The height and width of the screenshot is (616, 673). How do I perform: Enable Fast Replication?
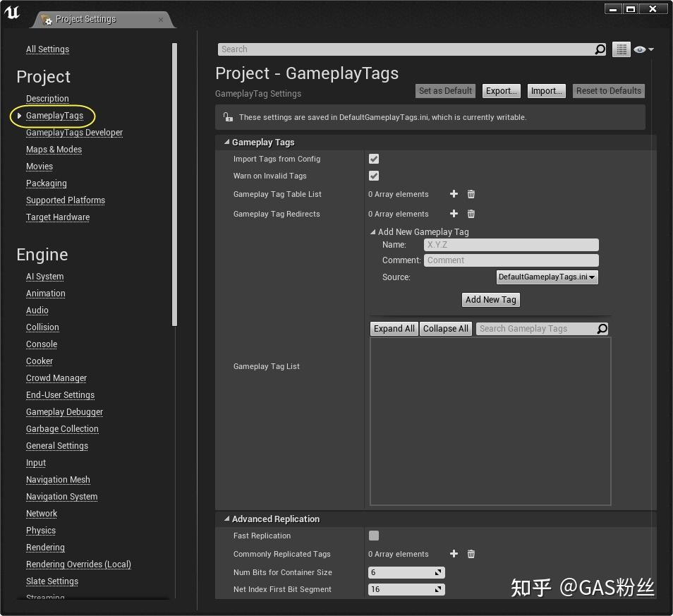(373, 536)
